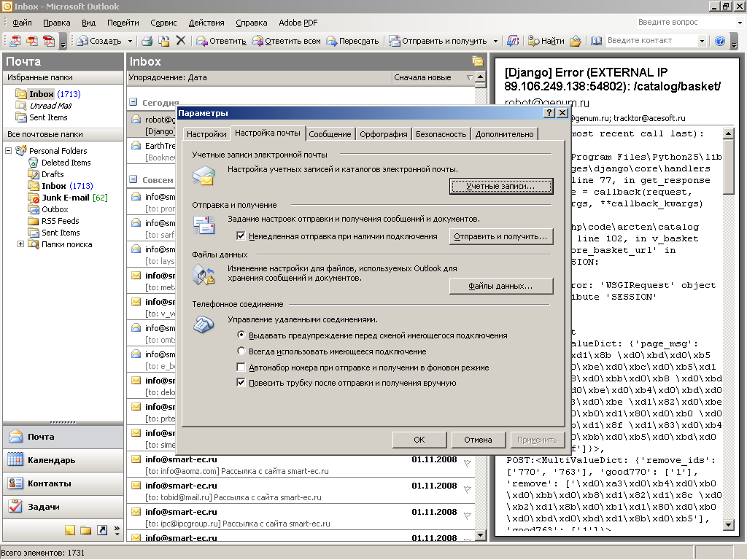
Task: Click the Shortcuts icon in navigation pane
Action: click(x=102, y=530)
